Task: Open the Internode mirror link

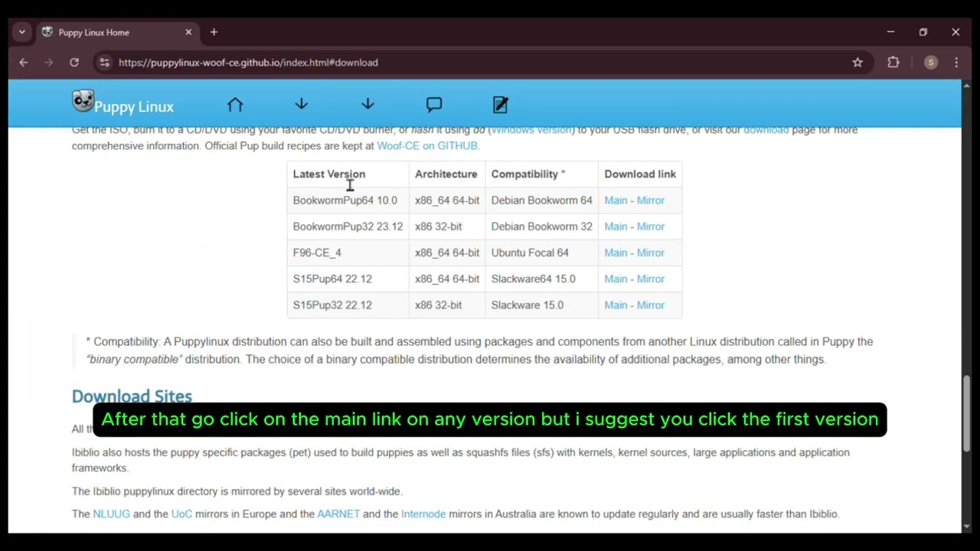Action: pyautogui.click(x=423, y=514)
